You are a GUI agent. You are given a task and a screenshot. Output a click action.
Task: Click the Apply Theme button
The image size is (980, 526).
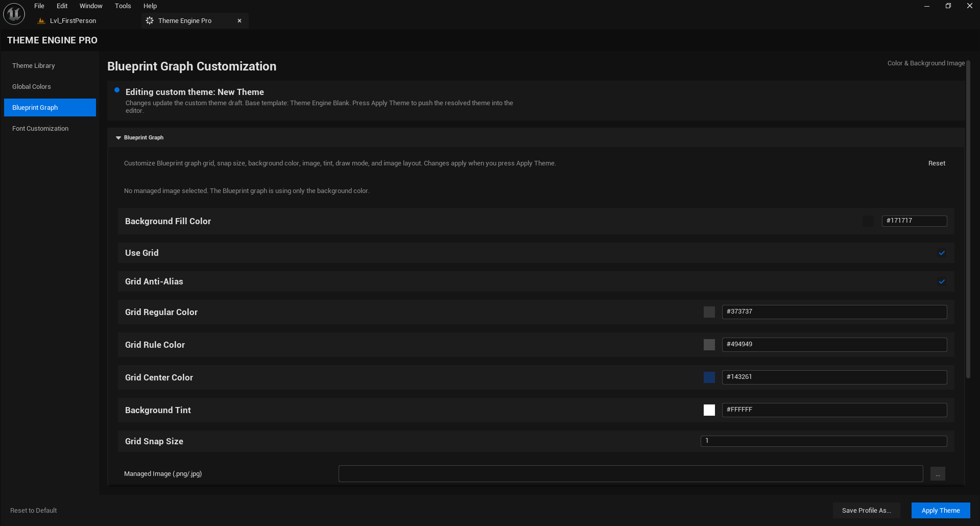(941, 511)
